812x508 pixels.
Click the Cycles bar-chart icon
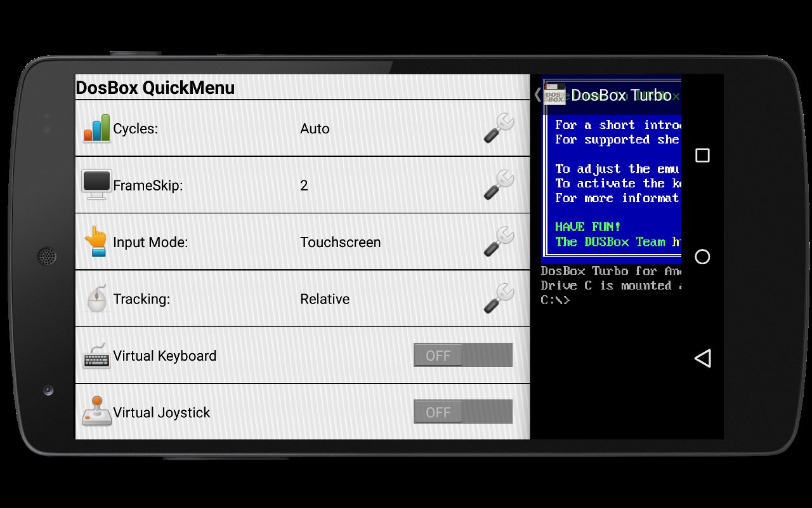[97, 128]
